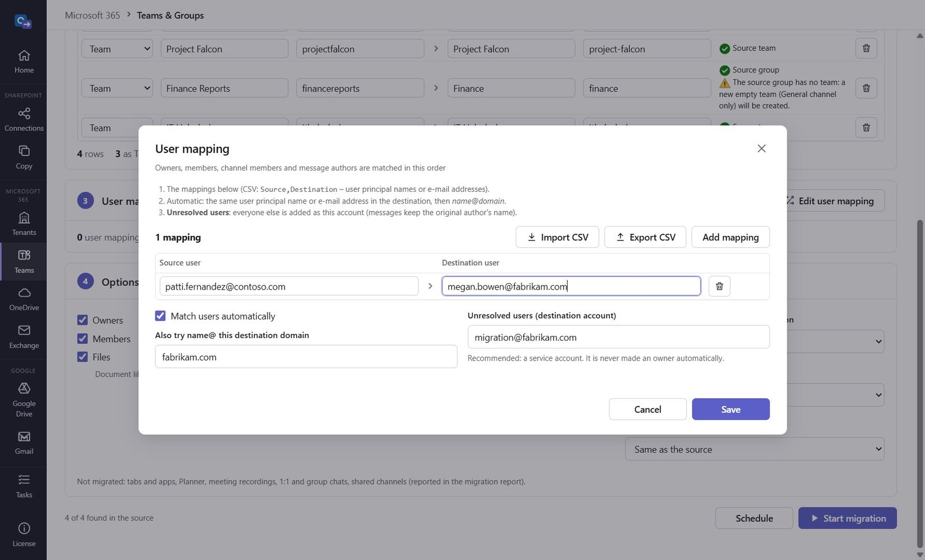Import mappings from CSV

pos(557,237)
